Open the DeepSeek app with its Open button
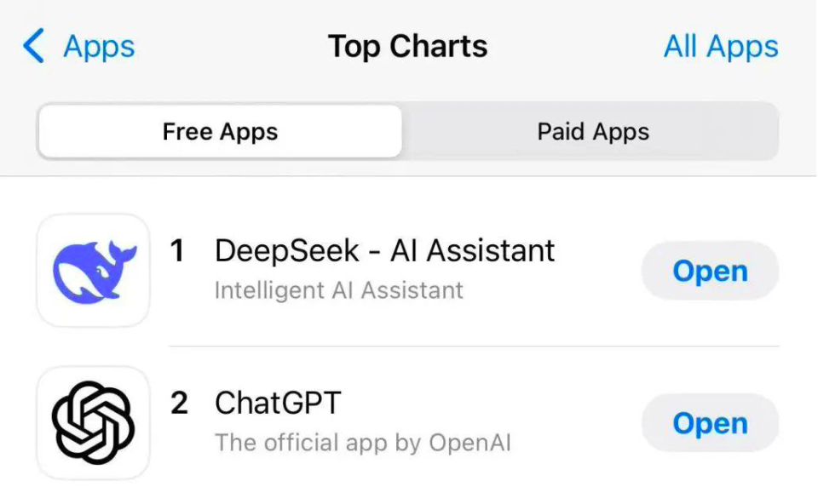This screenshot has height=504, width=818. [710, 271]
